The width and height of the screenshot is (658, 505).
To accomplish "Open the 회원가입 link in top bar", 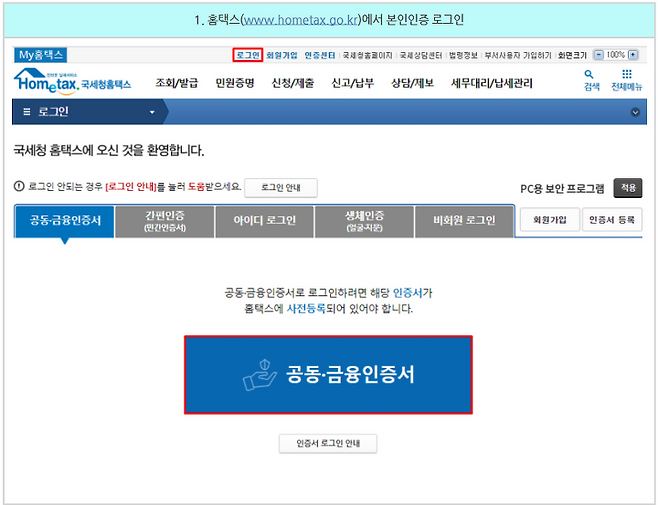I will tap(282, 55).
